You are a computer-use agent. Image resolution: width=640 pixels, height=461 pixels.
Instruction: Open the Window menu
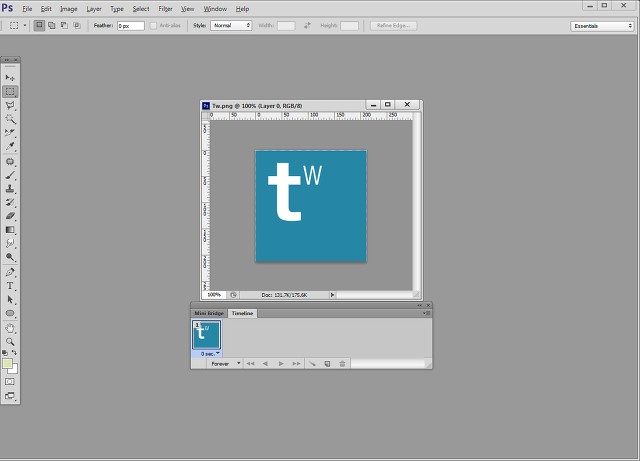click(215, 9)
